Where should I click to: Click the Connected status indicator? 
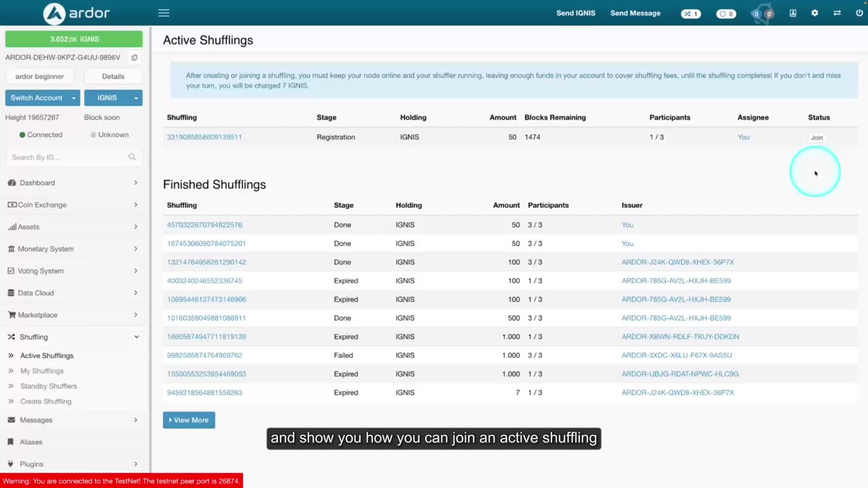point(41,135)
